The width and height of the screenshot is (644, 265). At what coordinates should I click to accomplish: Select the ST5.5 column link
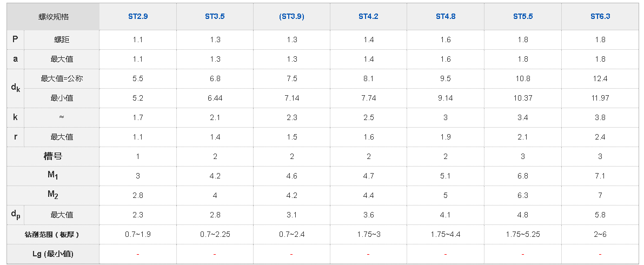coord(523,17)
